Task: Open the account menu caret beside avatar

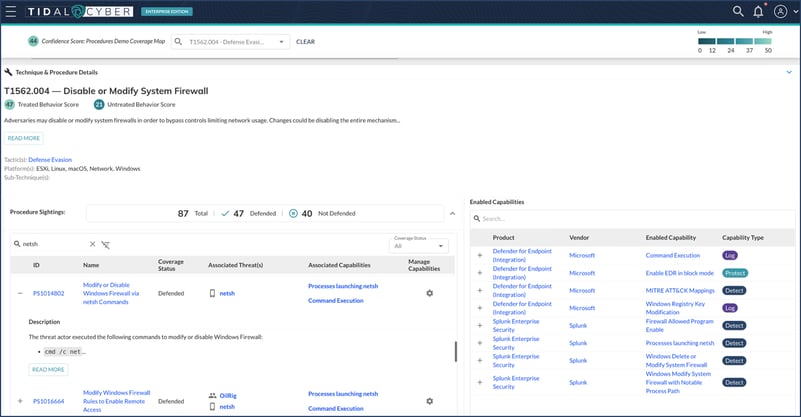Action: point(795,11)
